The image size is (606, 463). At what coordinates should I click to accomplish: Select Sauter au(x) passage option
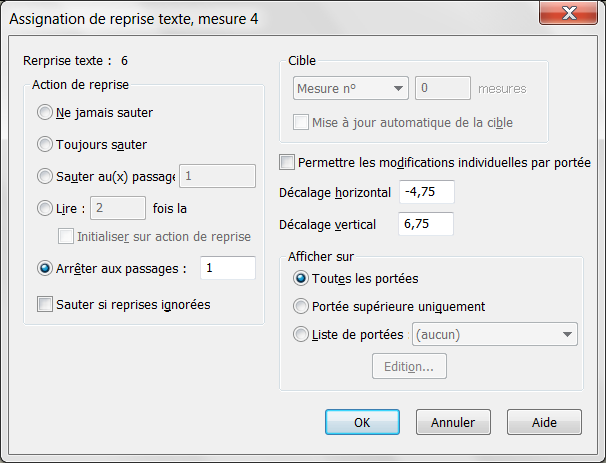click(x=45, y=177)
